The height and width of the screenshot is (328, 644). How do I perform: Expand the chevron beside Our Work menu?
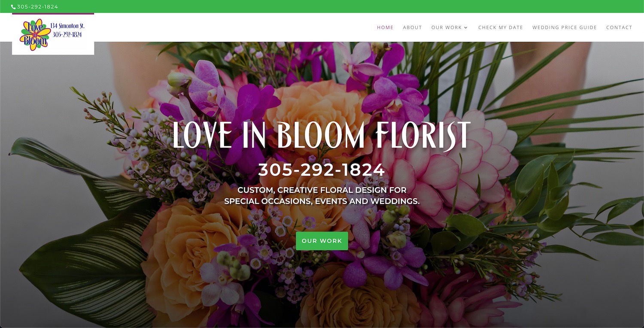[x=466, y=27]
